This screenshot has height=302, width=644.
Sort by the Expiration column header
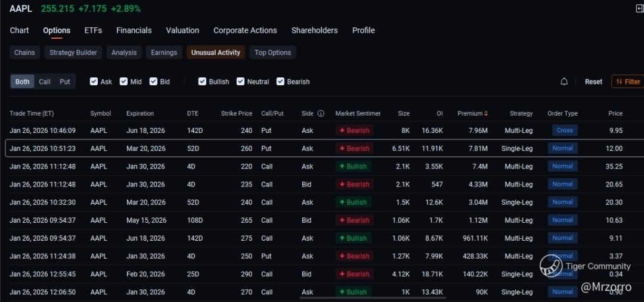[140, 113]
